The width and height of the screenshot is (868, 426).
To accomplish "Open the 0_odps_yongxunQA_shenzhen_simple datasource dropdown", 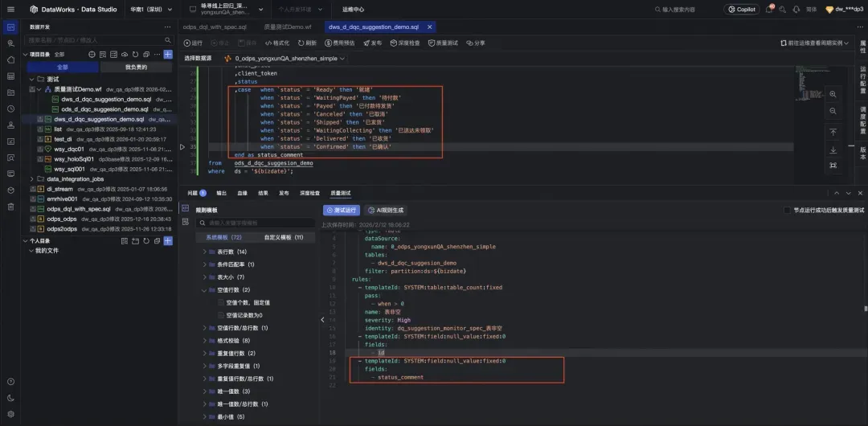I will coord(285,58).
